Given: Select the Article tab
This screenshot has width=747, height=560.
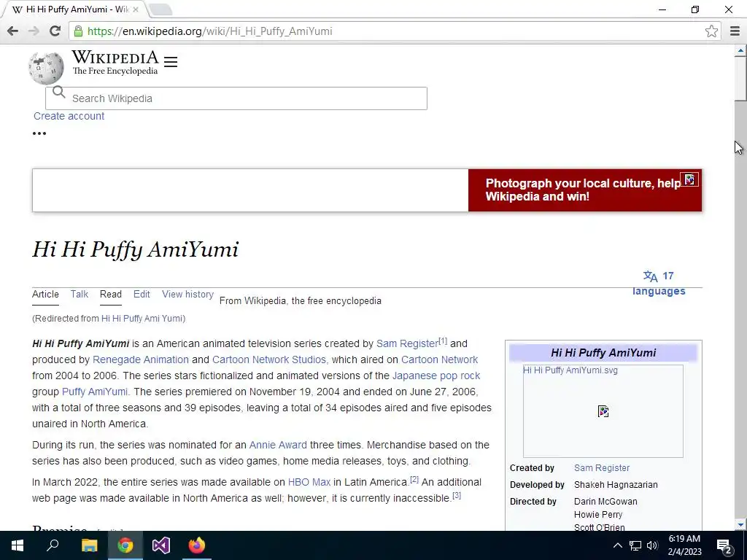Looking at the screenshot, I should [x=45, y=295].
